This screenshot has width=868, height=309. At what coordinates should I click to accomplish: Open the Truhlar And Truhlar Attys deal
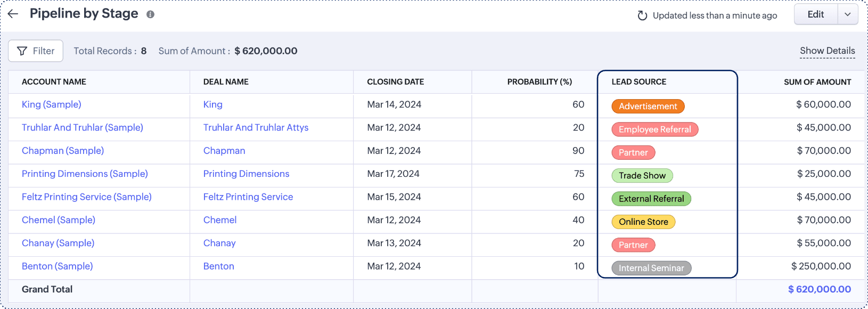click(256, 127)
